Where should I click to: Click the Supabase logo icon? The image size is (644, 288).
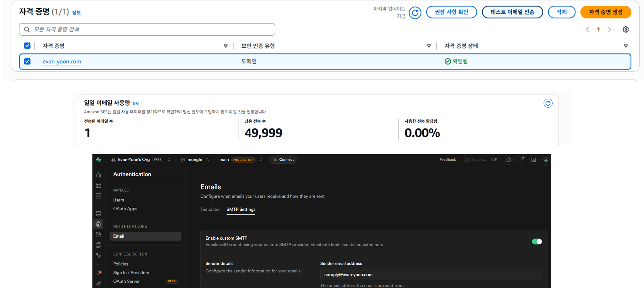click(99, 159)
